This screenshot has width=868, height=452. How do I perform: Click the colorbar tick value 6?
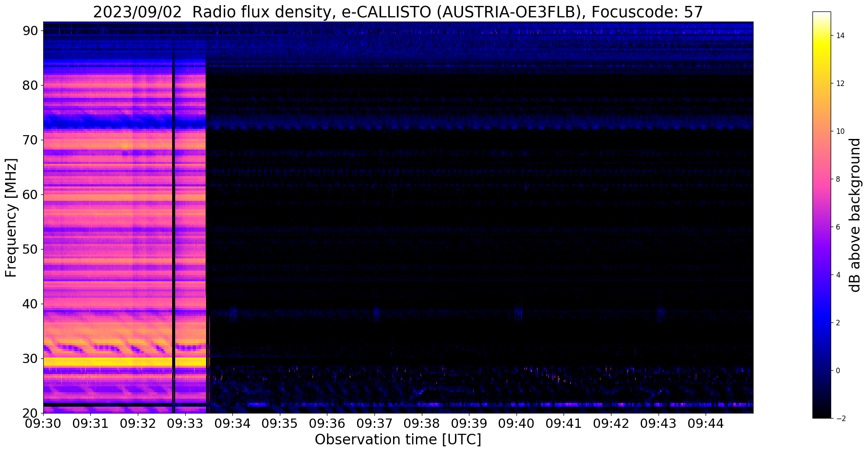click(x=837, y=227)
